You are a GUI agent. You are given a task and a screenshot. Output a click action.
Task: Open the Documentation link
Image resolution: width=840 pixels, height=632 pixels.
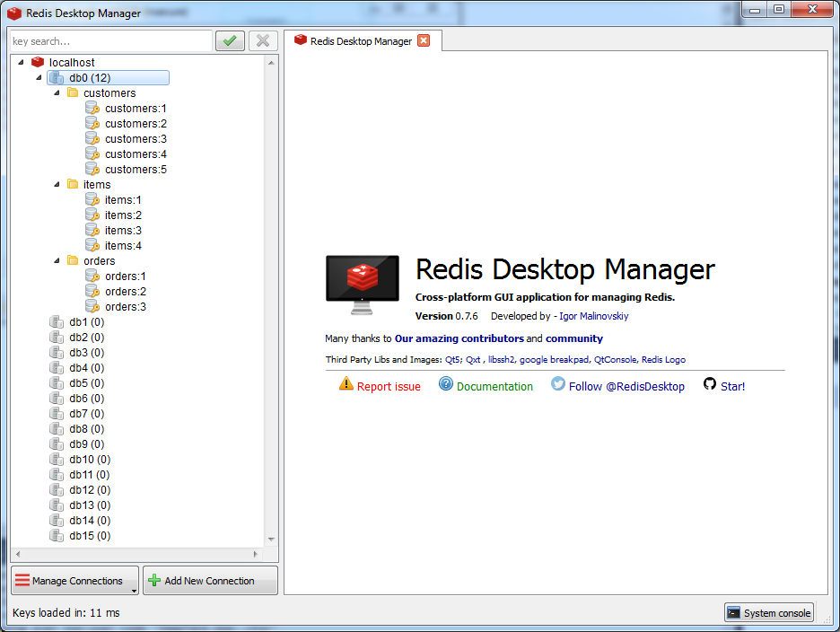(x=494, y=387)
